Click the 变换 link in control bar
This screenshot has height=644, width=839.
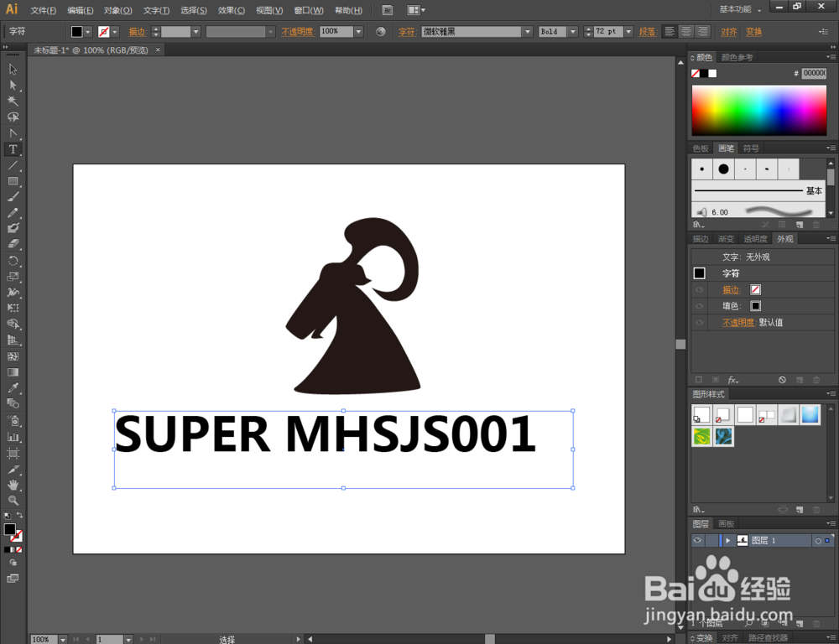tap(754, 32)
